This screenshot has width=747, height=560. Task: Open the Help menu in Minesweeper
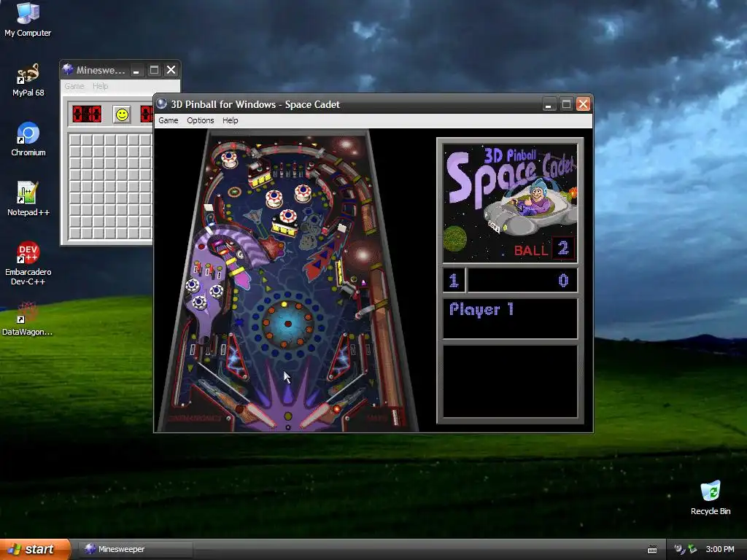pos(100,86)
